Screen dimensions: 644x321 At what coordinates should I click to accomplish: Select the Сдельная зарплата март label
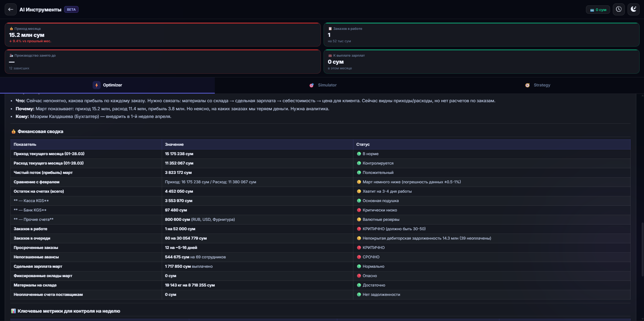click(x=38, y=266)
